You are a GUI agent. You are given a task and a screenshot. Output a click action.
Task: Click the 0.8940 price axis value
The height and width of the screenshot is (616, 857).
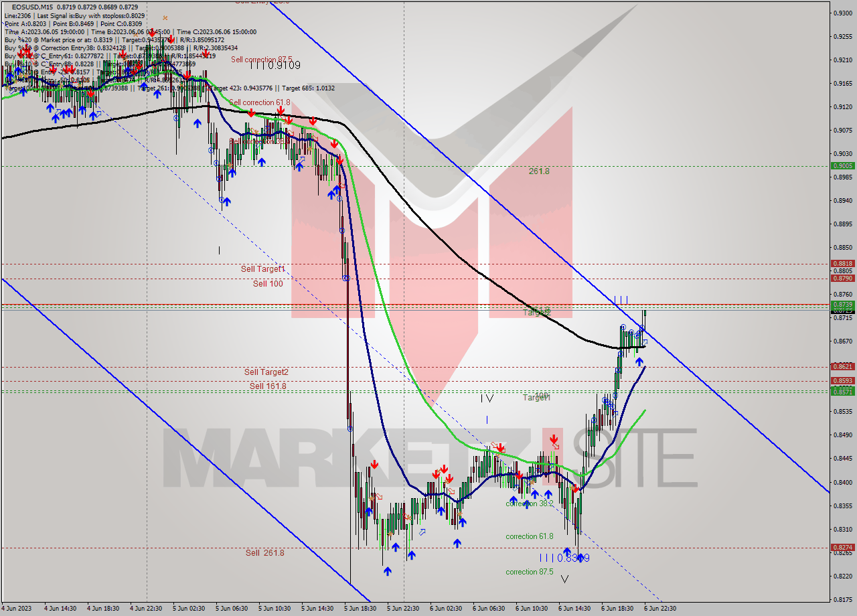coord(842,200)
